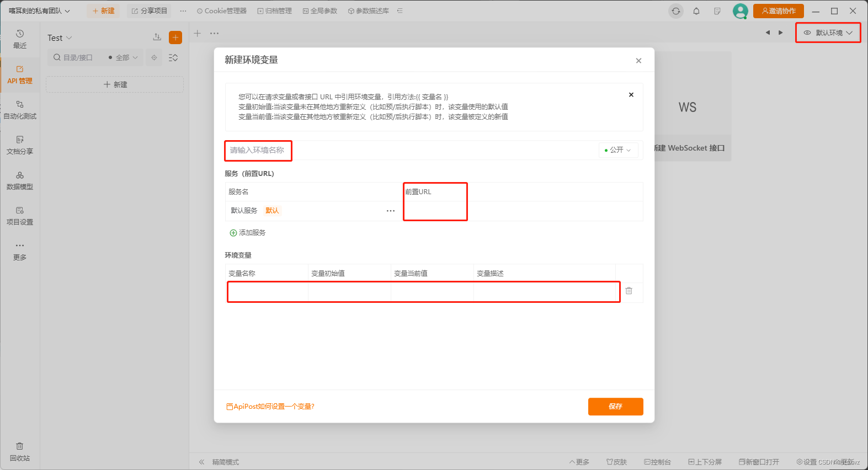Open the 回收站 recycle bin
This screenshot has width=868, height=470.
(20, 452)
